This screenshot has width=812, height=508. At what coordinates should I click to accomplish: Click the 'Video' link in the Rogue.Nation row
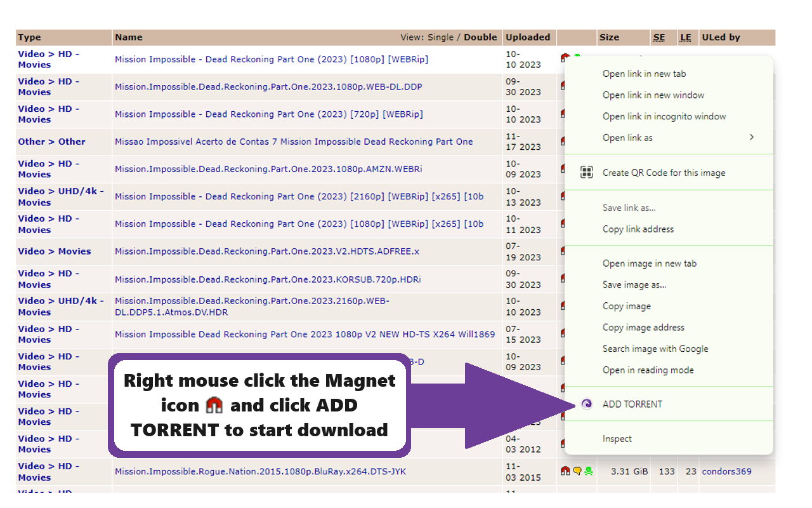point(31,466)
